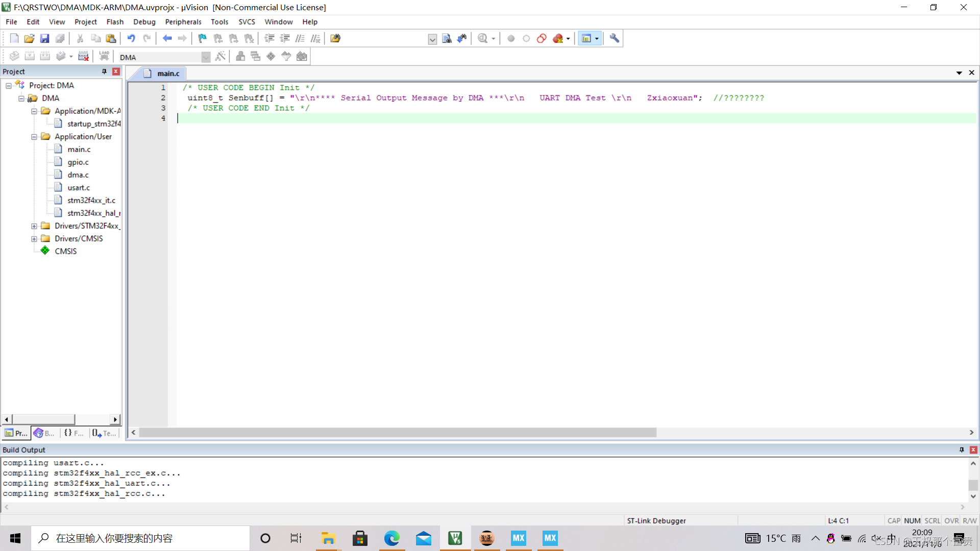Expand the Drivers/CMSIS folder
This screenshot has height=551, width=980.
34,239
